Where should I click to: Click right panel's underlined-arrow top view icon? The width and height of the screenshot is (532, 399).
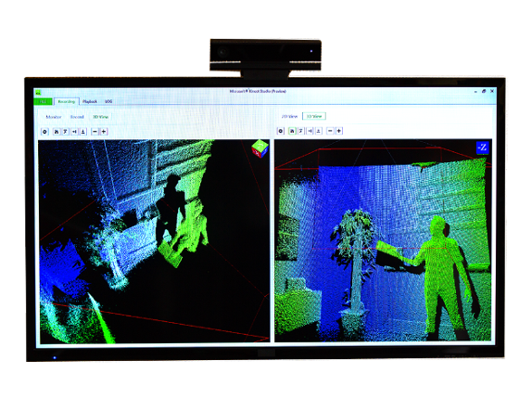click(x=319, y=131)
